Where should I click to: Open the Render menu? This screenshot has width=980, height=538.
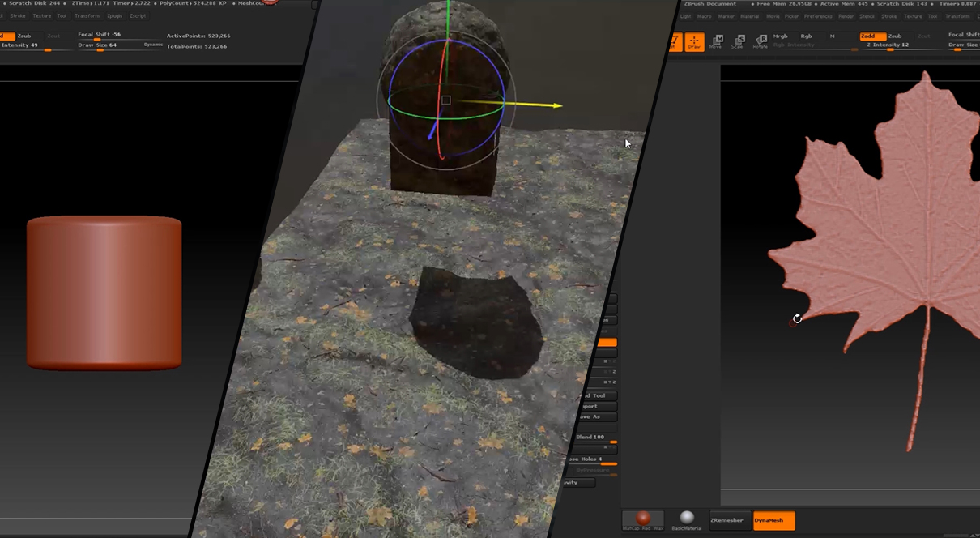[846, 16]
